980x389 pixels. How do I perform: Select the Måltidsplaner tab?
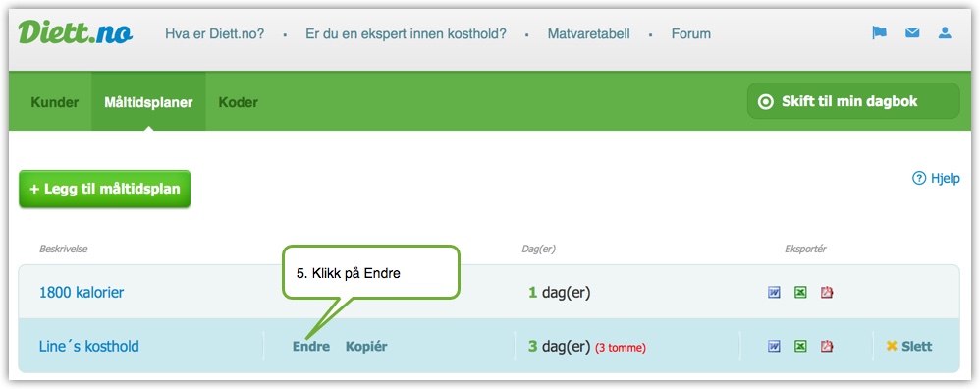click(148, 102)
